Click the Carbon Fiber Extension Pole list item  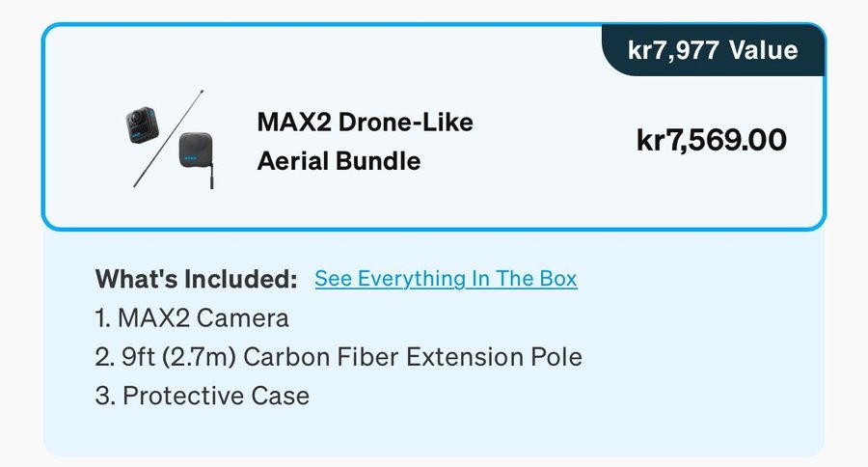[413, 357]
